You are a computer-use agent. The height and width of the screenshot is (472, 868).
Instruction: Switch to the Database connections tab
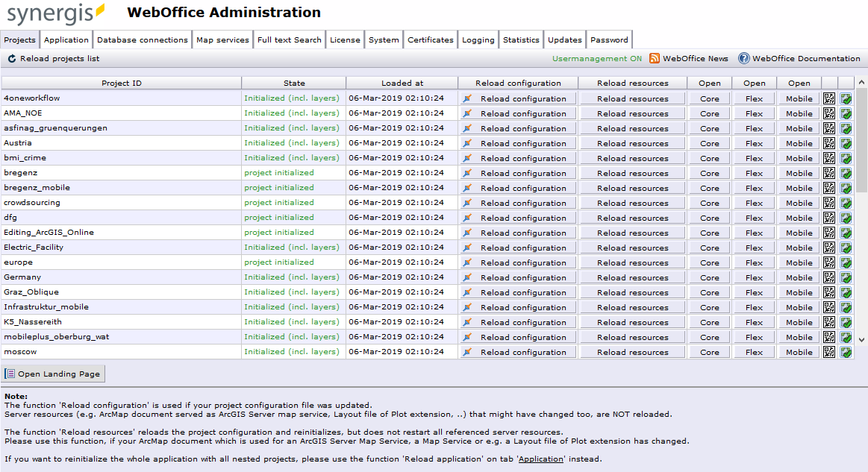[x=142, y=39]
